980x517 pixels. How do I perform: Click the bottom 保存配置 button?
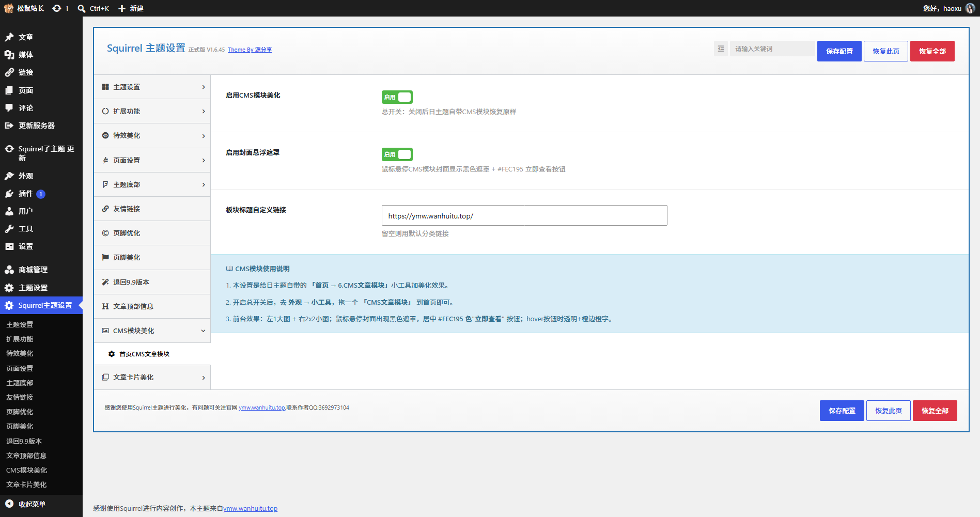[x=842, y=411]
